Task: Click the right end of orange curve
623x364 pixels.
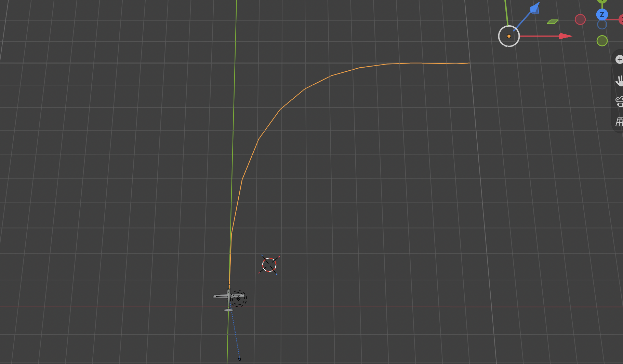Action: [x=469, y=63]
